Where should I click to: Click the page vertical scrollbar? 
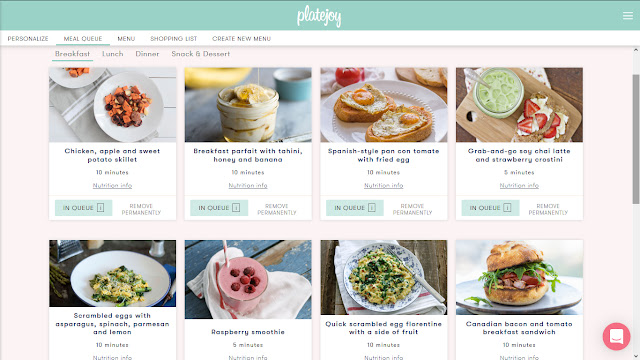pyautogui.click(x=636, y=139)
